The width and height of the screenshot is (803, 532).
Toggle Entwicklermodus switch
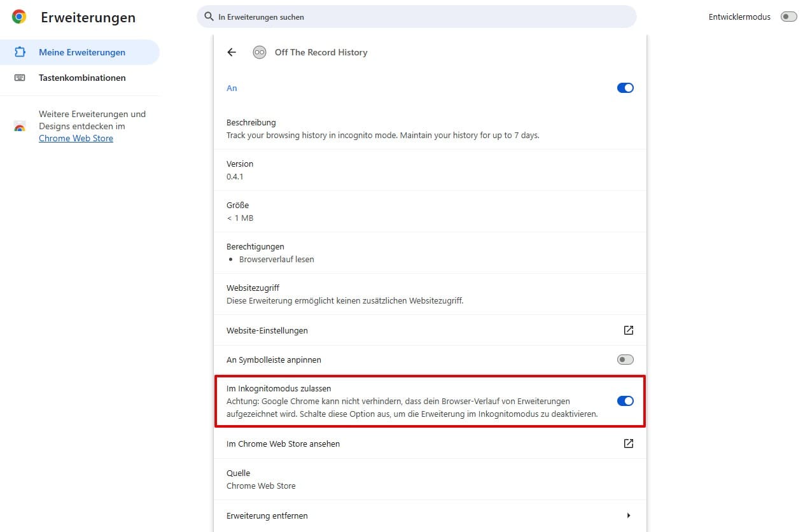coord(788,17)
